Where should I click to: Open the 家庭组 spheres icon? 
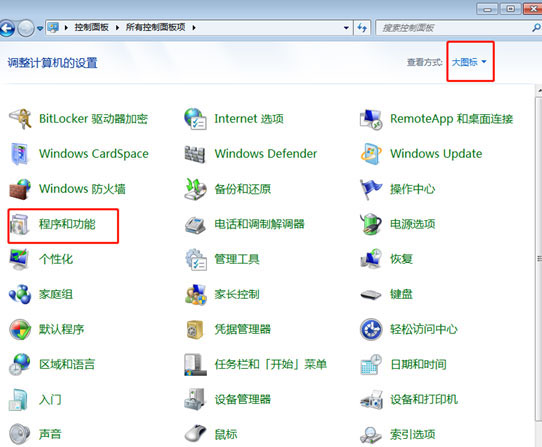[20, 295]
